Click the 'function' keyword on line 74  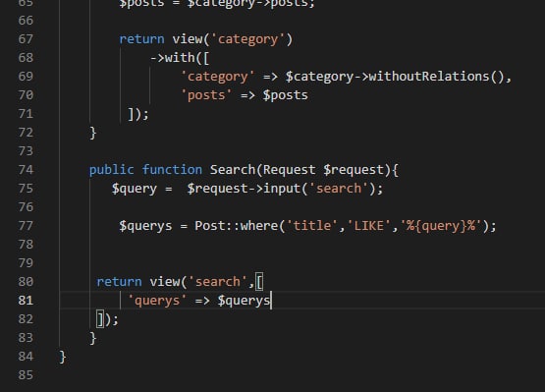172,170
